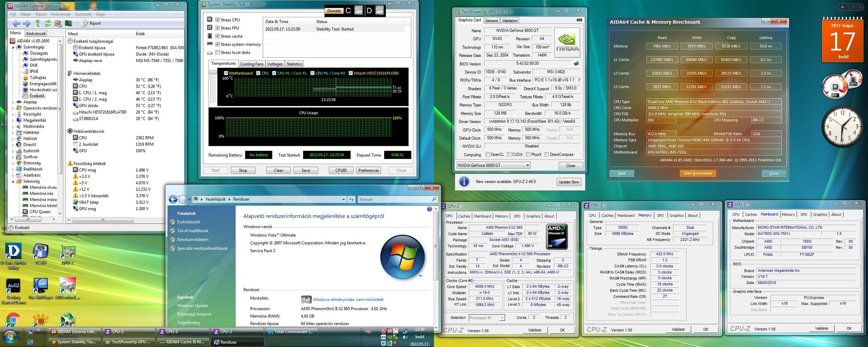This screenshot has height=347, width=868.
Task: Click the Riport document icon in AIDA64 toolbar
Action: (85, 23)
